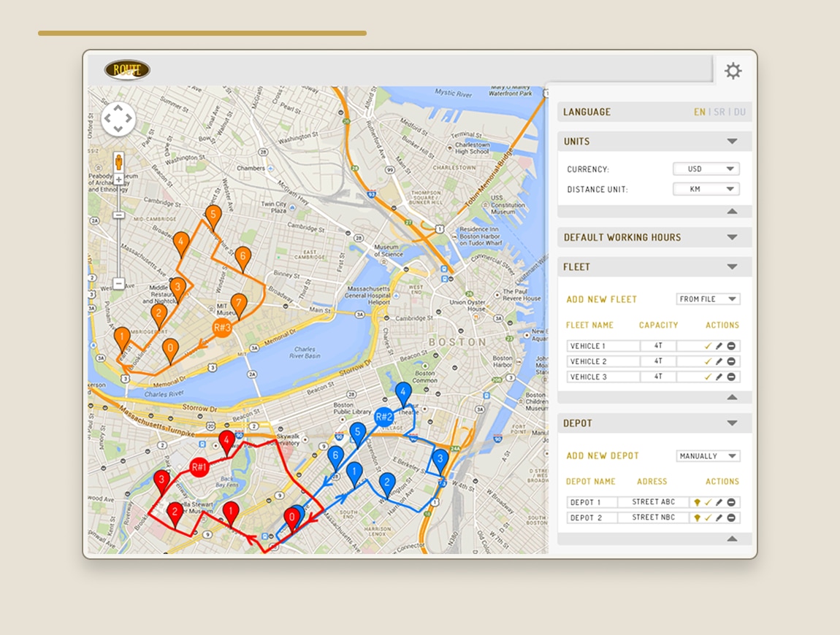Image resolution: width=840 pixels, height=635 pixels.
Task: Click Add New Depot link
Action: (x=603, y=455)
